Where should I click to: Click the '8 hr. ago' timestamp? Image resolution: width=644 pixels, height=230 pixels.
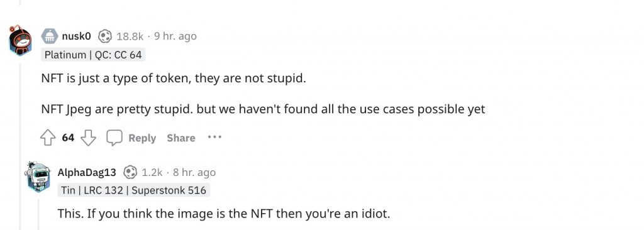coord(194,172)
